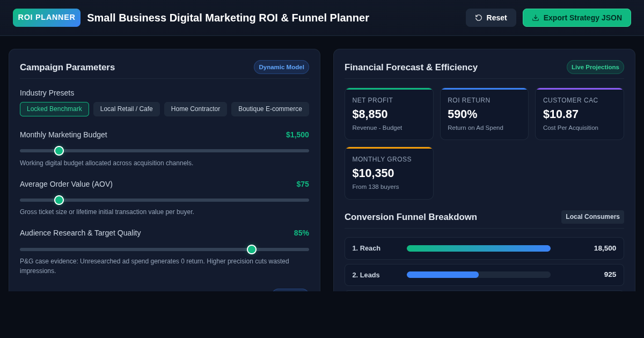Click the "From 138 buyers" text
Screen dimensions: 644x338
(376, 187)
